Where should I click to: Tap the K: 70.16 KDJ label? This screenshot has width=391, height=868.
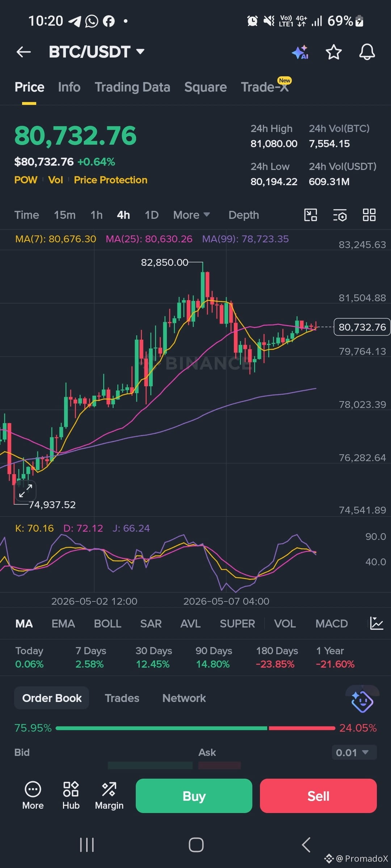34,528
